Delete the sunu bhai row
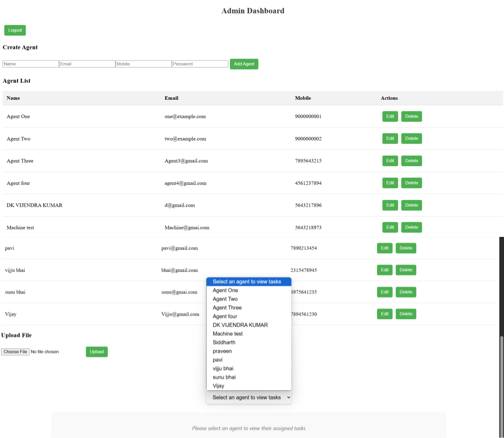The width and height of the screenshot is (504, 438). tap(406, 292)
